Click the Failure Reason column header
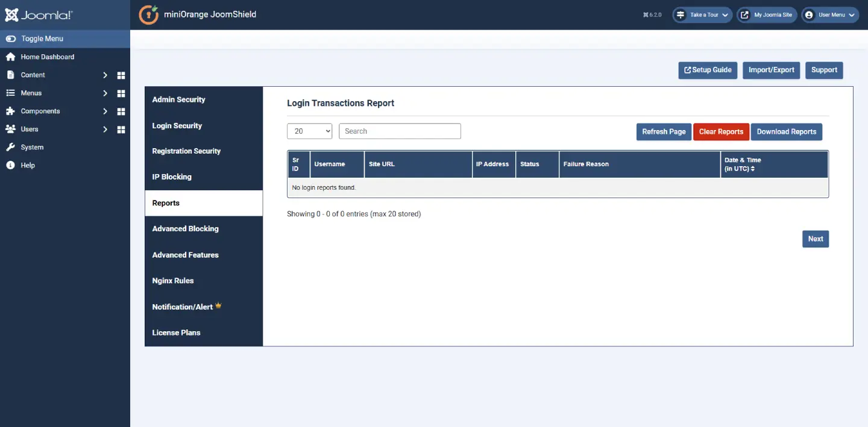The image size is (868, 427). pyautogui.click(x=640, y=164)
